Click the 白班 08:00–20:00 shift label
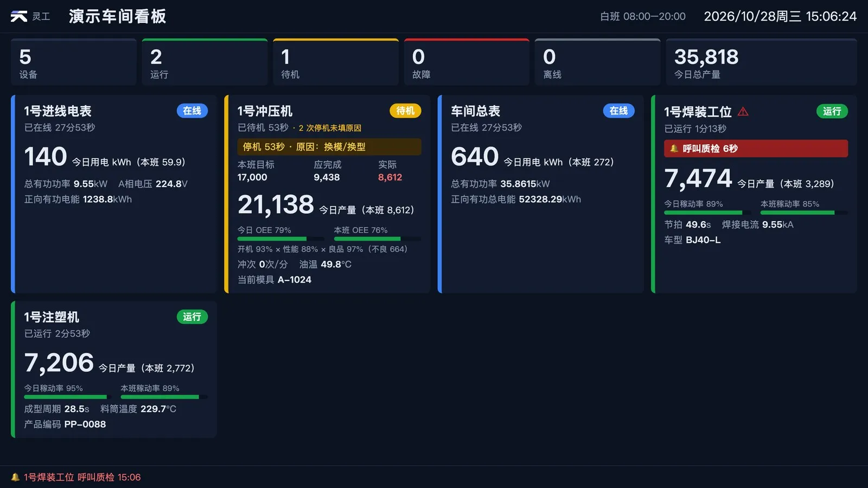 point(643,17)
